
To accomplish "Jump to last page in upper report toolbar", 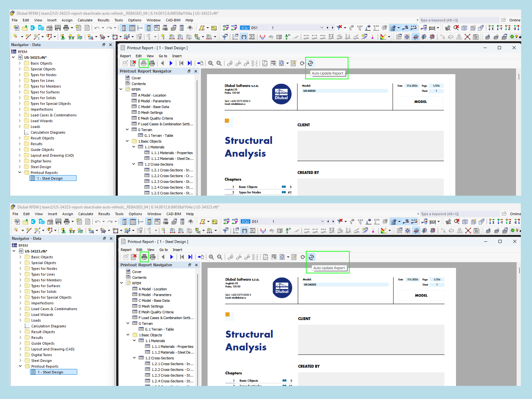I will click(x=190, y=63).
